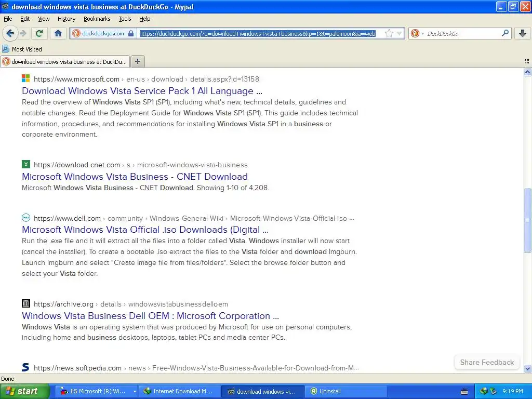The width and height of the screenshot is (532, 399).
Task: Click the address bar URL field
Action: point(258,33)
